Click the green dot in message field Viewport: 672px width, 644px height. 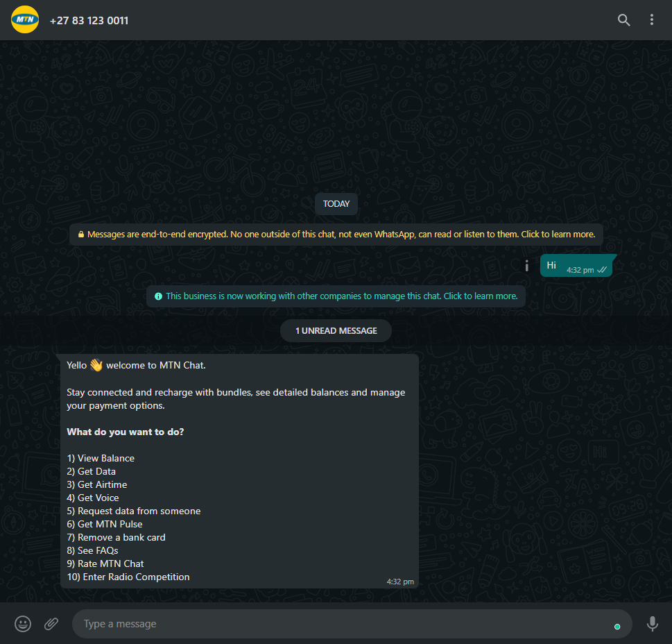617,627
